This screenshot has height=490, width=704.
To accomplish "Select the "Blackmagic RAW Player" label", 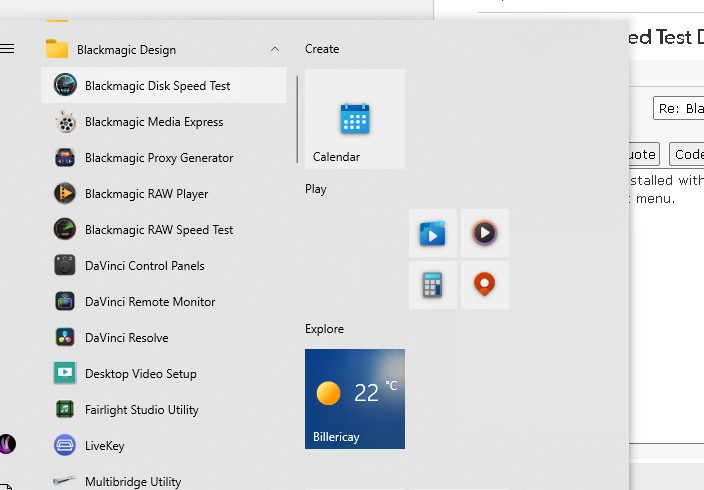I will 146,194.
